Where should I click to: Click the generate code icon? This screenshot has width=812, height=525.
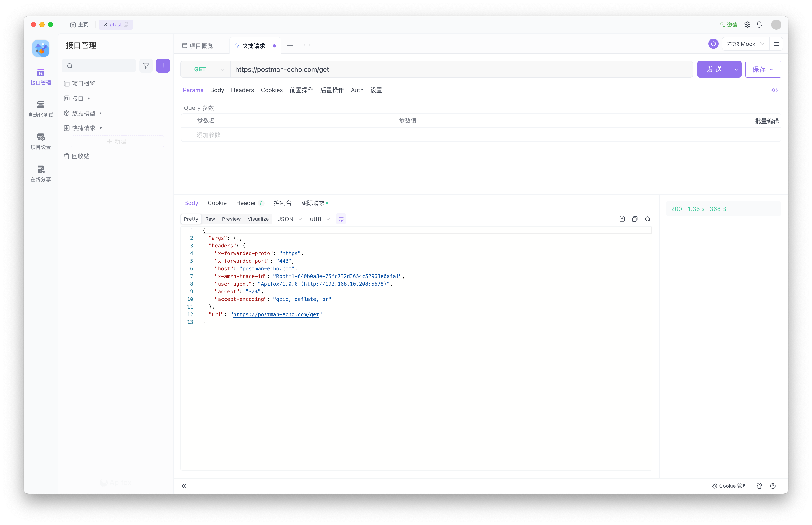[x=774, y=90]
